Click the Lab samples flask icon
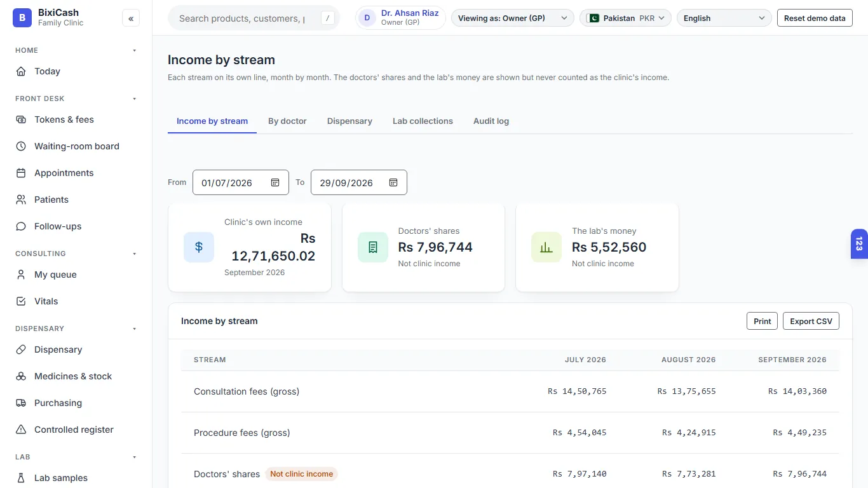Viewport: 868px width, 488px height. point(21,478)
